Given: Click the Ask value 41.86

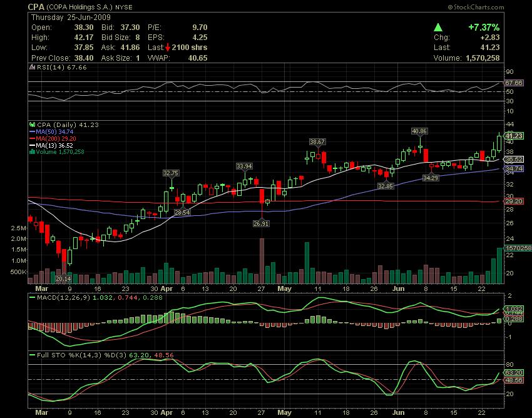Looking at the screenshot, I should tap(130, 48).
